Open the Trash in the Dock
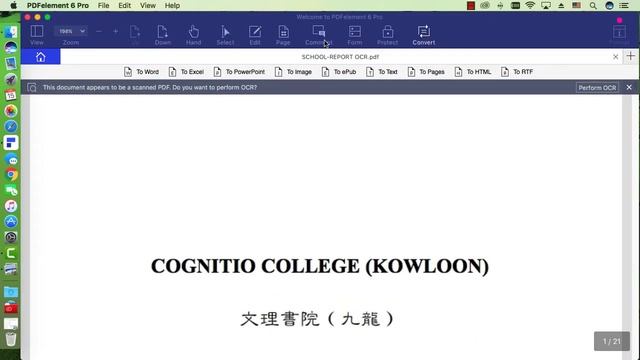 pyautogui.click(x=11, y=339)
